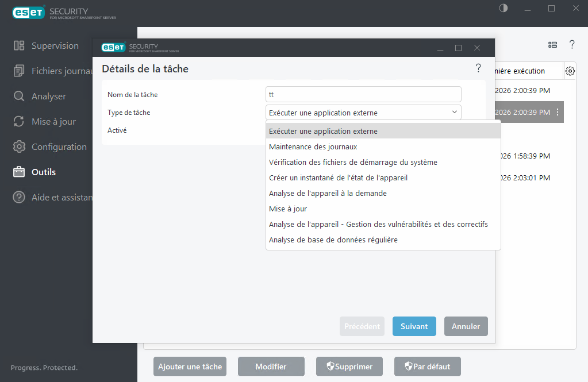Viewport: 588px width, 382px height.
Task: Click the Progress. Protected. footer text
Action: [x=44, y=368]
